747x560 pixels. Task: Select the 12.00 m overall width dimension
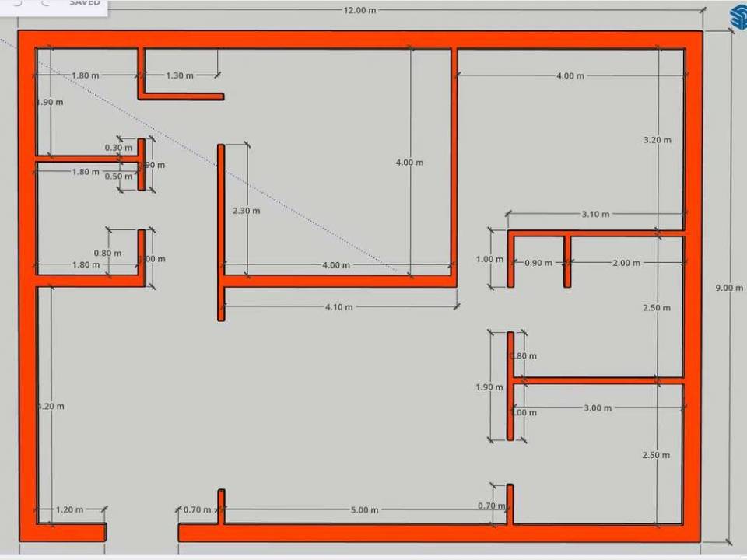[x=360, y=10]
